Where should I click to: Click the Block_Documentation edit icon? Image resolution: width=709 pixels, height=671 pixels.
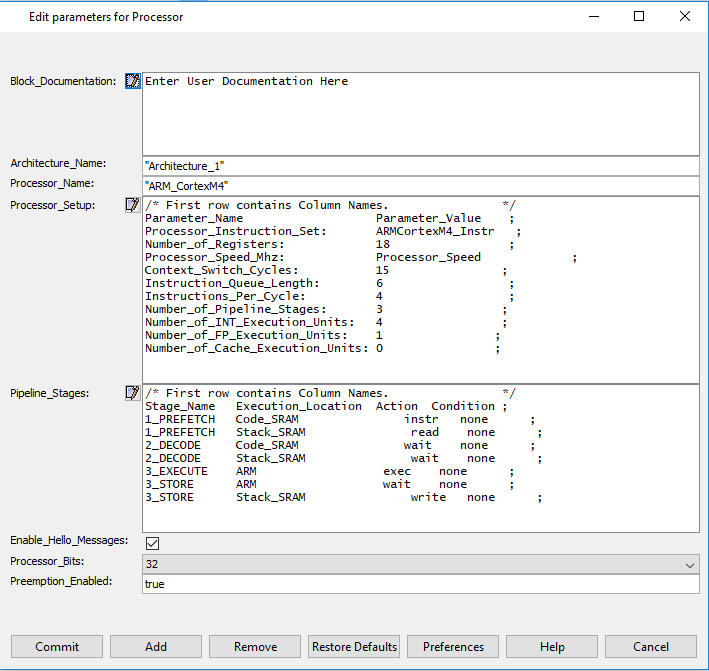tap(132, 81)
